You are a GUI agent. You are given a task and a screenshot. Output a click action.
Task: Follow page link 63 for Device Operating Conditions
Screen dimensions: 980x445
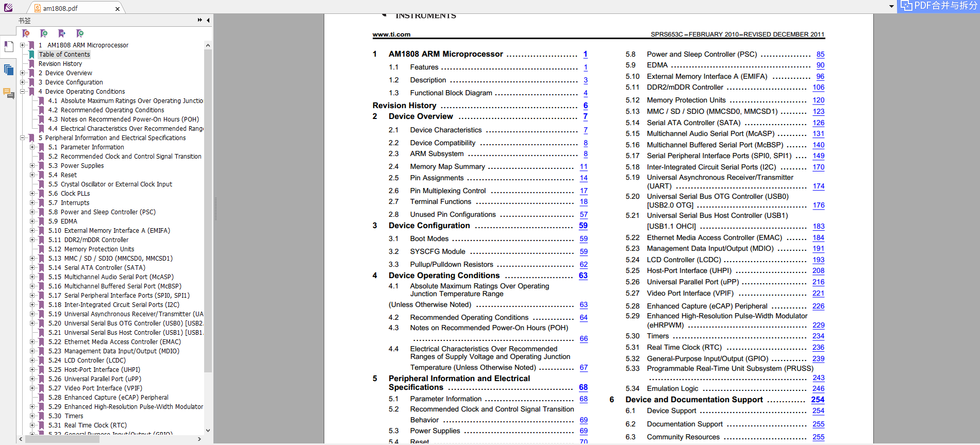click(583, 276)
